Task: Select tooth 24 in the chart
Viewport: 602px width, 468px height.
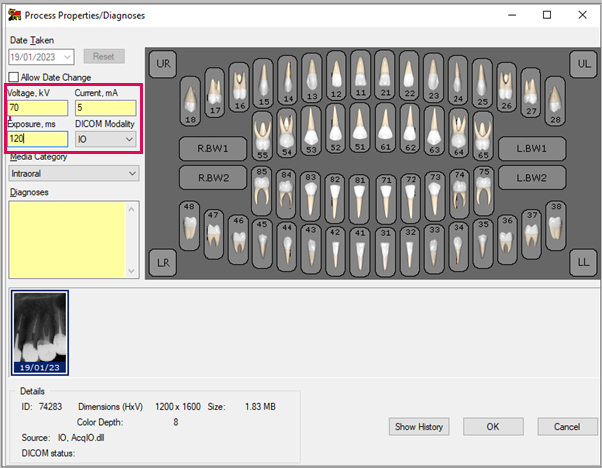Action: click(458, 80)
